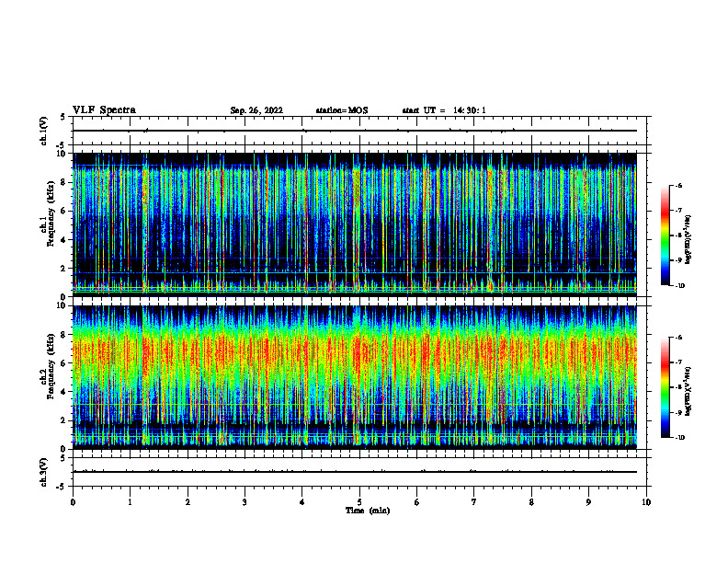
Task: Click the ch.1 frequency tick '2'
Action: [64, 269]
